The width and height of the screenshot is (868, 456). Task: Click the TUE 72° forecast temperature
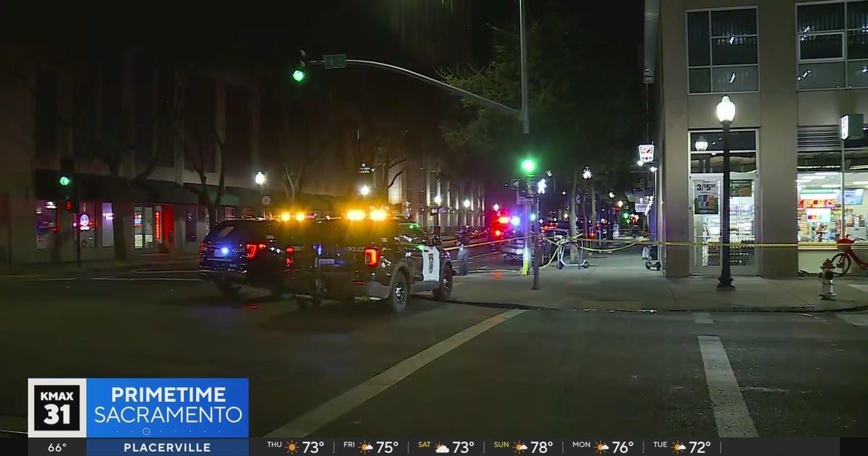point(699,447)
